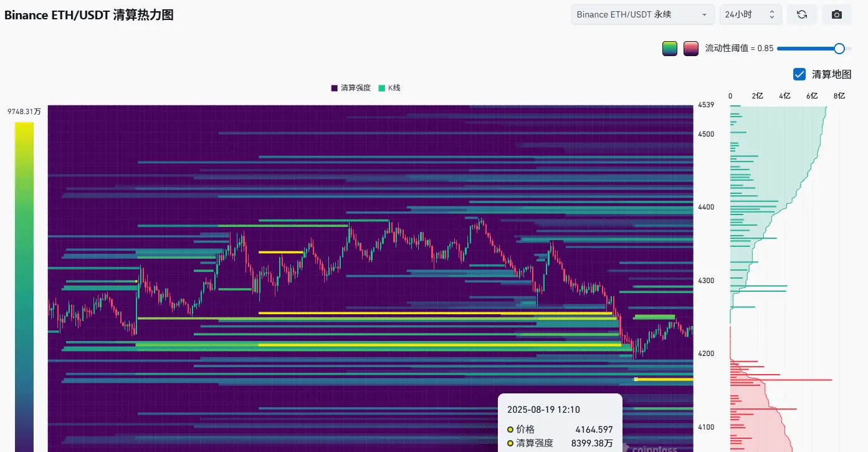The width and height of the screenshot is (868, 452).
Task: Uncheck the 清算地图 checkbox
Action: [799, 74]
